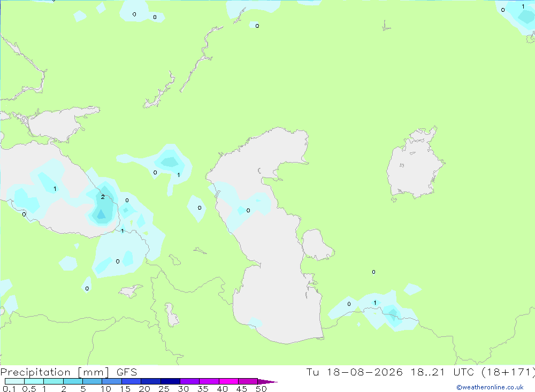Image resolution: width=535 pixels, height=392 pixels.
Task: Click the 5–10 mm legend swatch
Action: pyautogui.click(x=92, y=381)
